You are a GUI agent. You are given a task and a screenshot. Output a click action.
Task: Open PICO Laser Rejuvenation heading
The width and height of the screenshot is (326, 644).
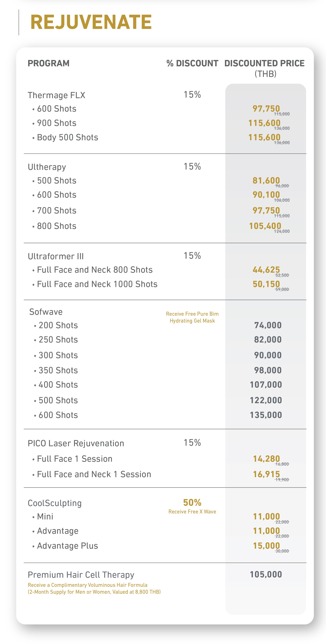[x=76, y=443]
